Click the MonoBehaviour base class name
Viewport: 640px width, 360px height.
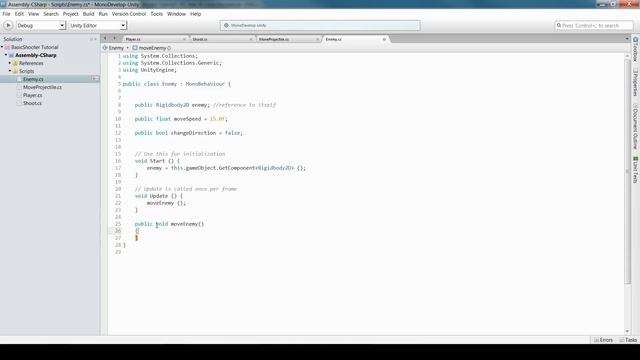pyautogui.click(x=205, y=84)
